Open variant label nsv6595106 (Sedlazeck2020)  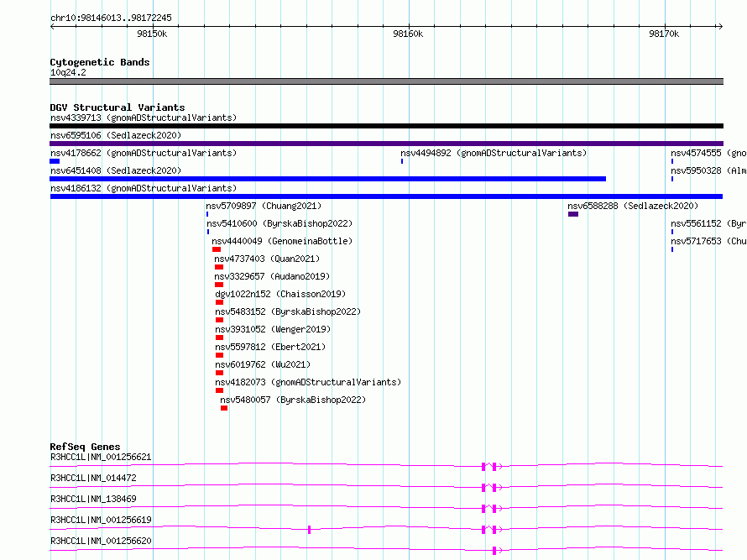point(116,135)
